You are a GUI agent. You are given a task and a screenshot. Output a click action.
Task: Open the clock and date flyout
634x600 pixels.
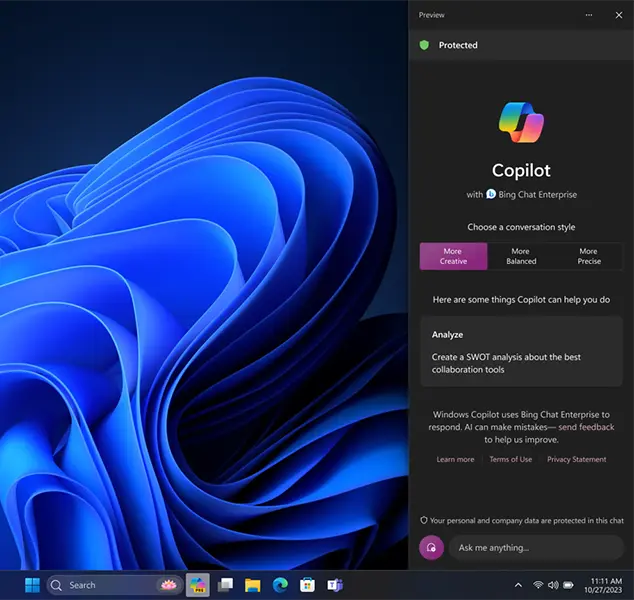607,585
